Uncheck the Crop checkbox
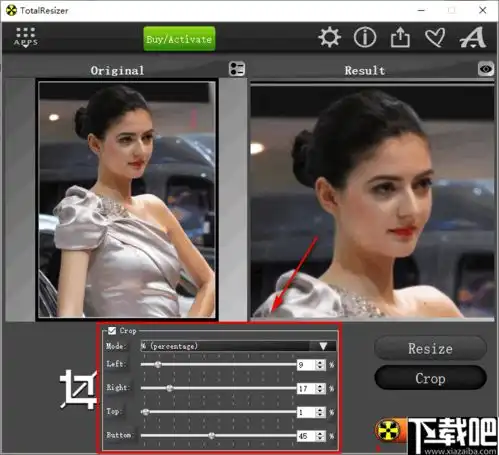 [112, 331]
